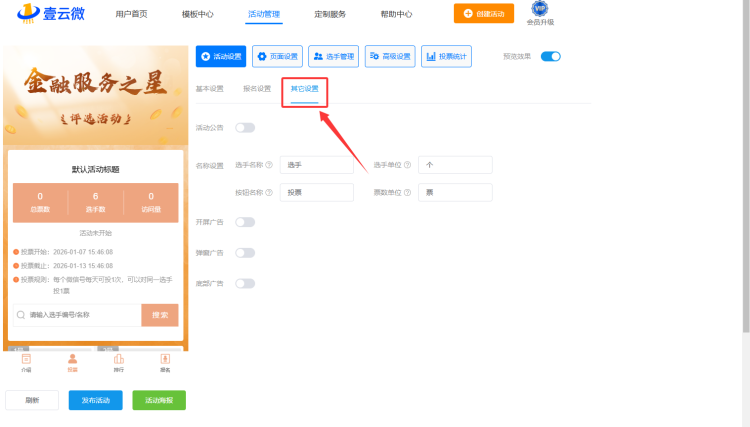This screenshot has width=750, height=427.
Task: Click help icon next to 票数单位
Action: (x=408, y=192)
